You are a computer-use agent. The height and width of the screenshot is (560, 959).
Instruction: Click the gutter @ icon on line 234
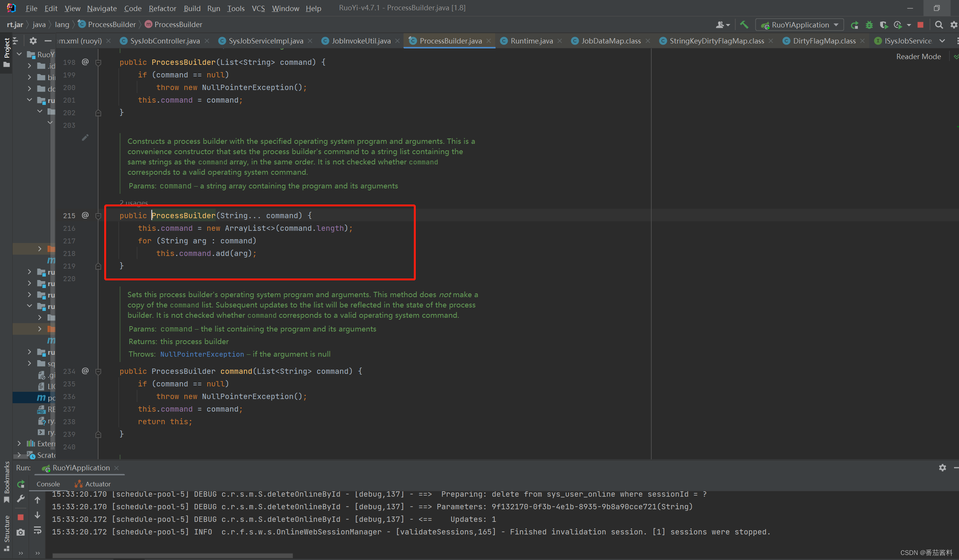coord(85,371)
